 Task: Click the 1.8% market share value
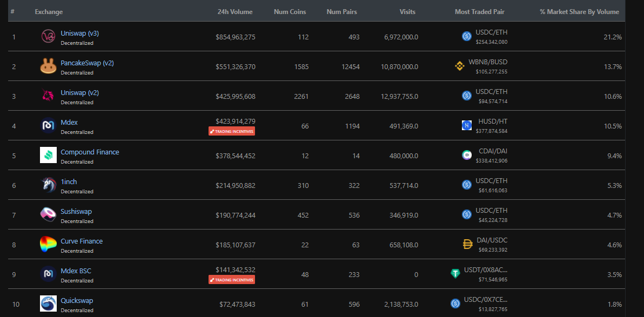click(614, 304)
